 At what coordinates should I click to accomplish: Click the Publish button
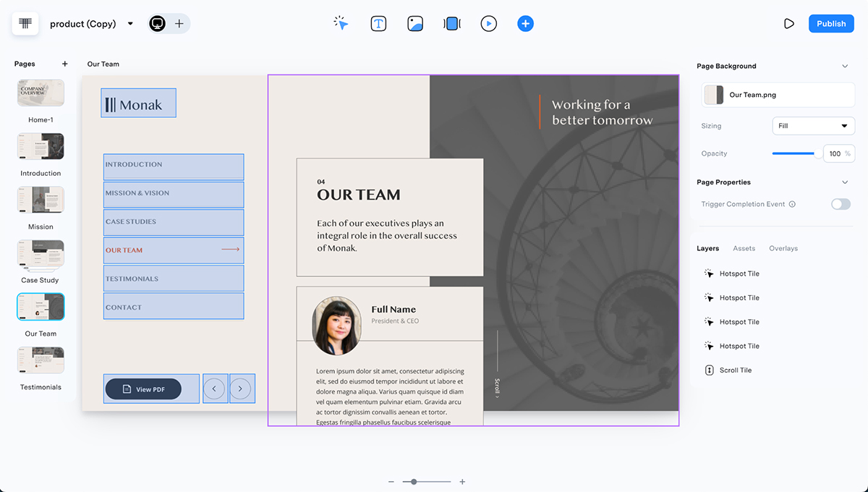click(830, 22)
